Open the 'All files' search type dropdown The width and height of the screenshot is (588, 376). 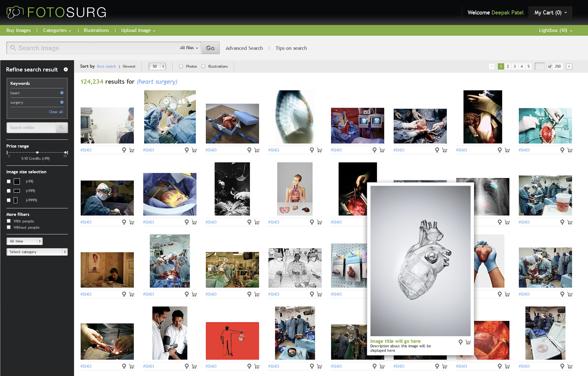pos(189,48)
